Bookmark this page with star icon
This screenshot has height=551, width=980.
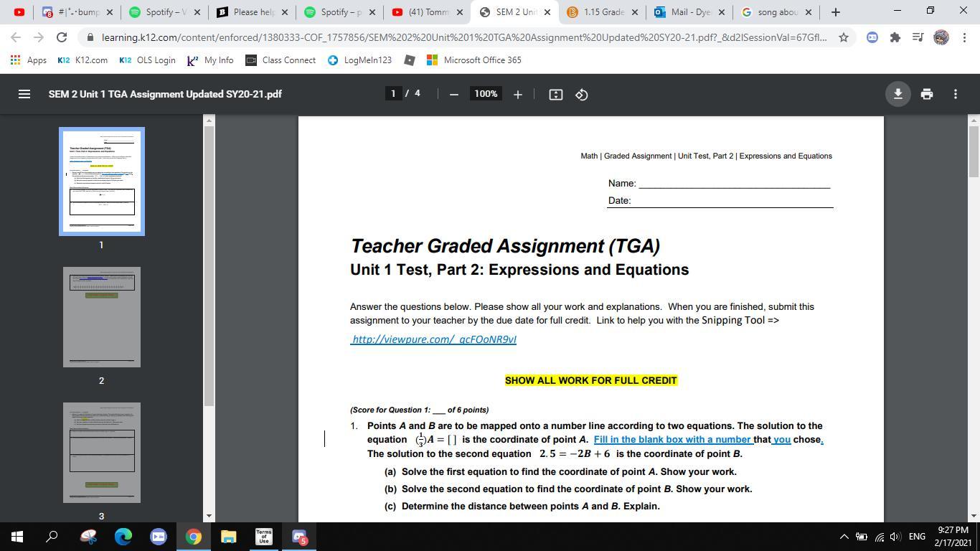click(x=844, y=37)
